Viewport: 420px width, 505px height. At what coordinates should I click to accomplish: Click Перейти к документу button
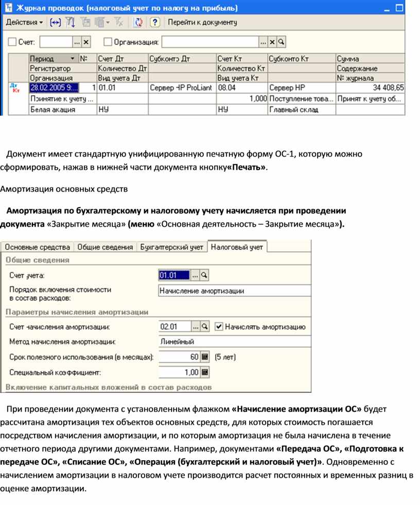(202, 22)
